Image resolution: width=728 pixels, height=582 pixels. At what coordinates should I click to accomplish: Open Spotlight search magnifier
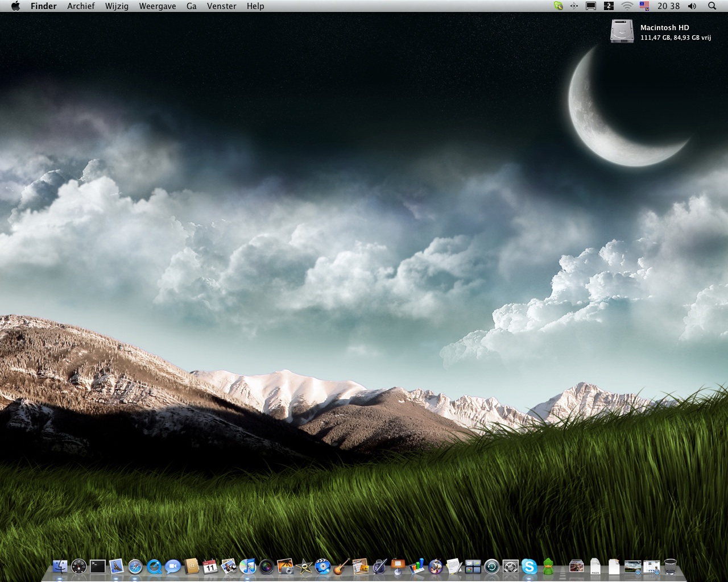coord(712,6)
